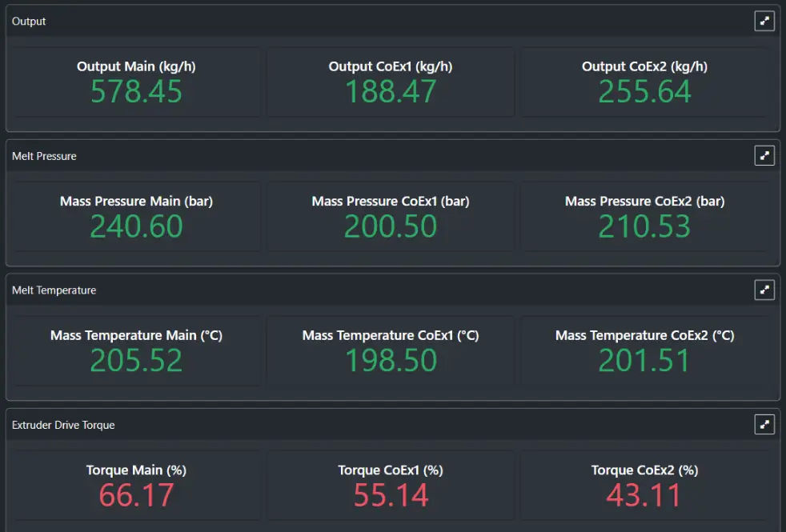Select Torque CoEx2 tile showing 43.11
The width and height of the screenshot is (786, 532).
[644, 486]
